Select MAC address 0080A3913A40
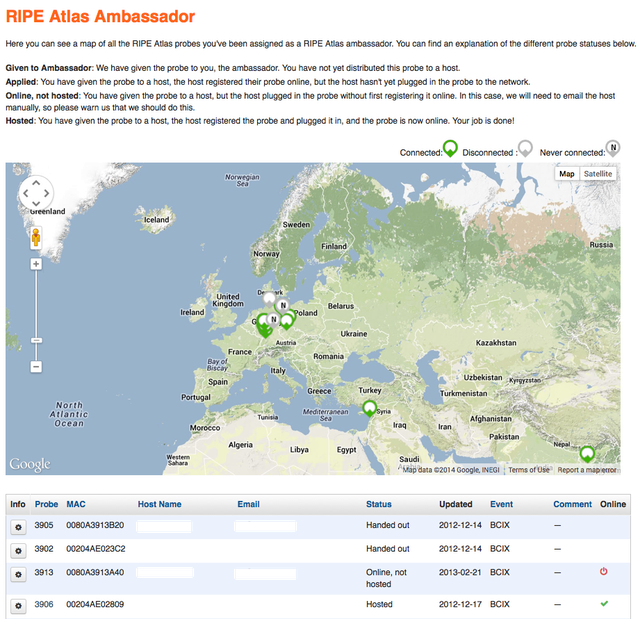Screen dimensions: 640x619 pyautogui.click(x=95, y=572)
